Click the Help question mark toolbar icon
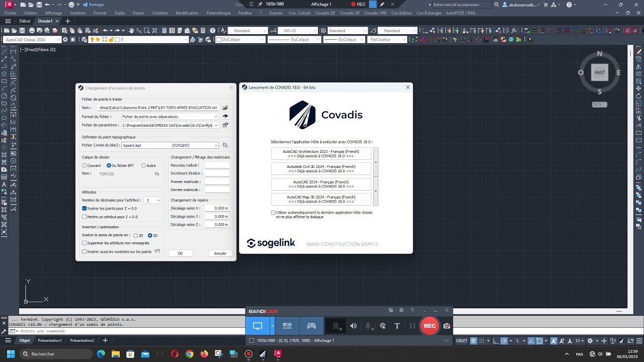Screen dimensions: 644x362 point(213,31)
